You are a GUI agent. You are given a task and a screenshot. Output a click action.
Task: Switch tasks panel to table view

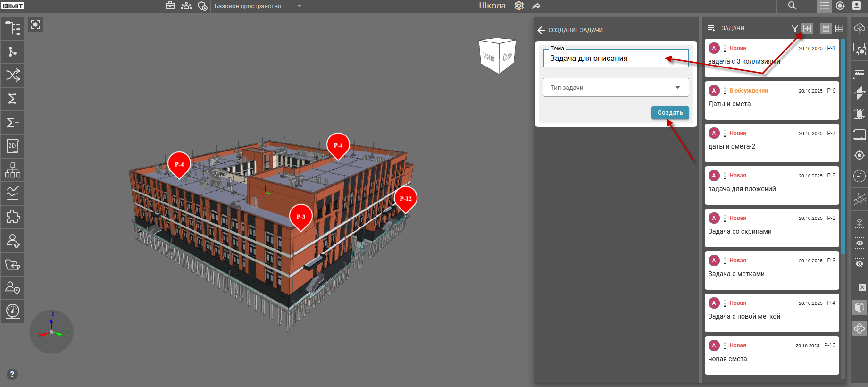839,28
